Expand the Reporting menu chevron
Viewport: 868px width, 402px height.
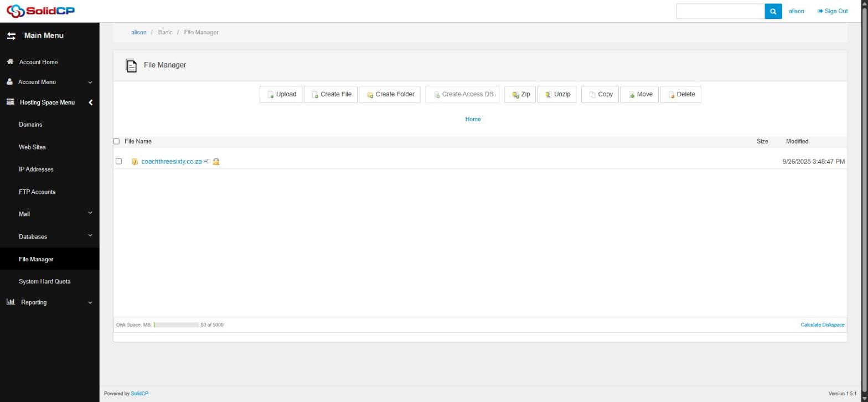(90, 302)
